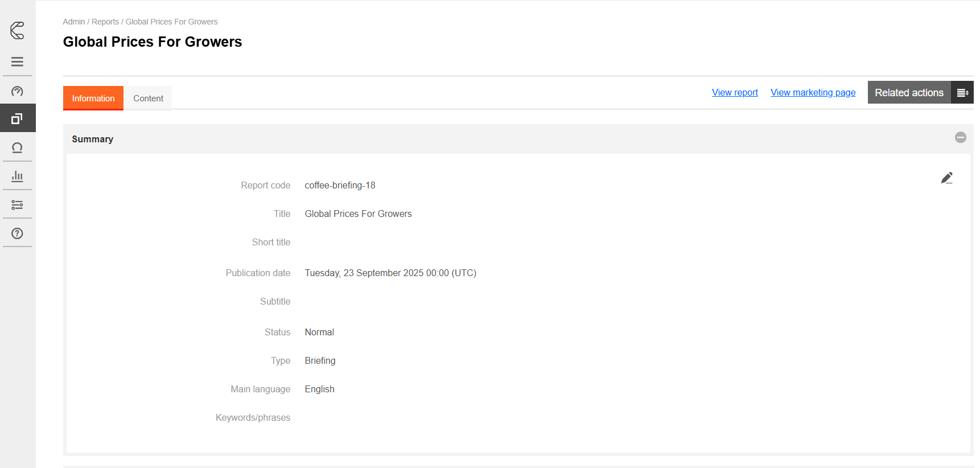The image size is (980, 468).
Task: Open the dashboard gauge icon
Action: 17,91
